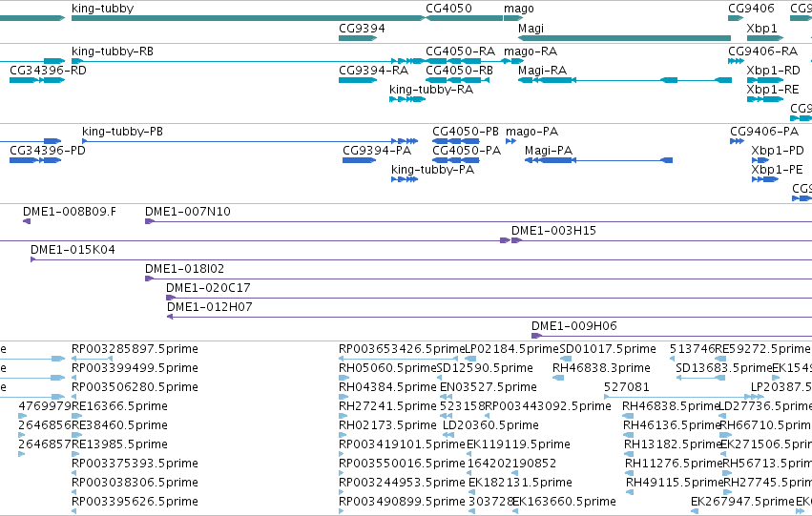Click the king-tubby-RA transcript glyph
The image size is (812, 516).
[407, 99]
